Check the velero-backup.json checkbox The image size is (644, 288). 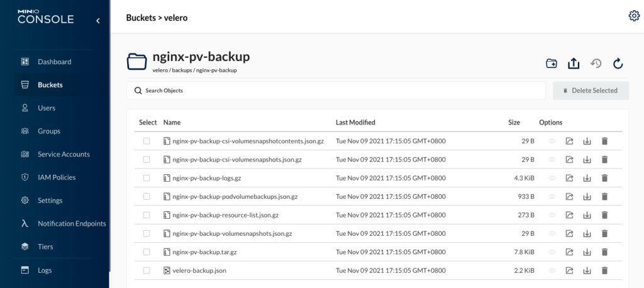[x=147, y=270]
